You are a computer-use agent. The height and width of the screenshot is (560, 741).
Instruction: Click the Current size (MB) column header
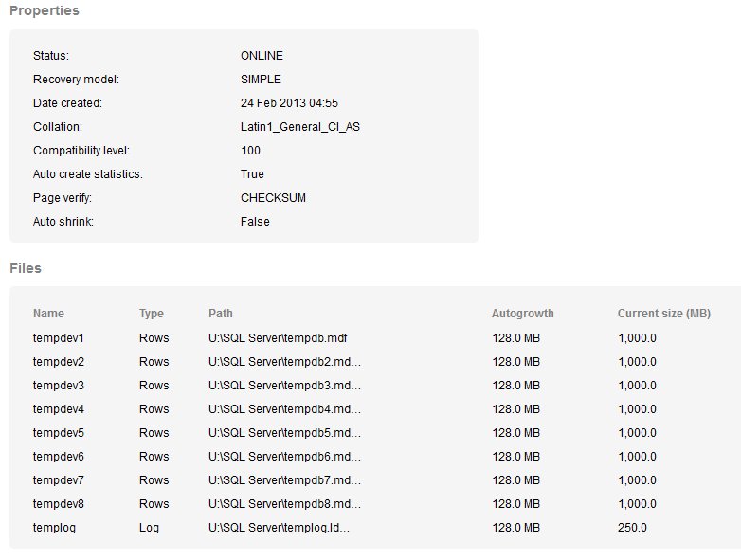tap(663, 314)
